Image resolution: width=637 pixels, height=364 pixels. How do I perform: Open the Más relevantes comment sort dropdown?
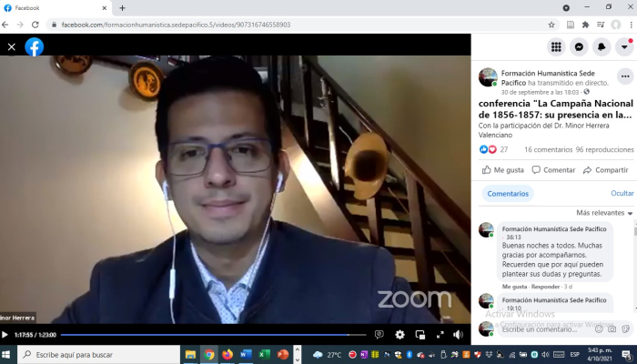(605, 212)
